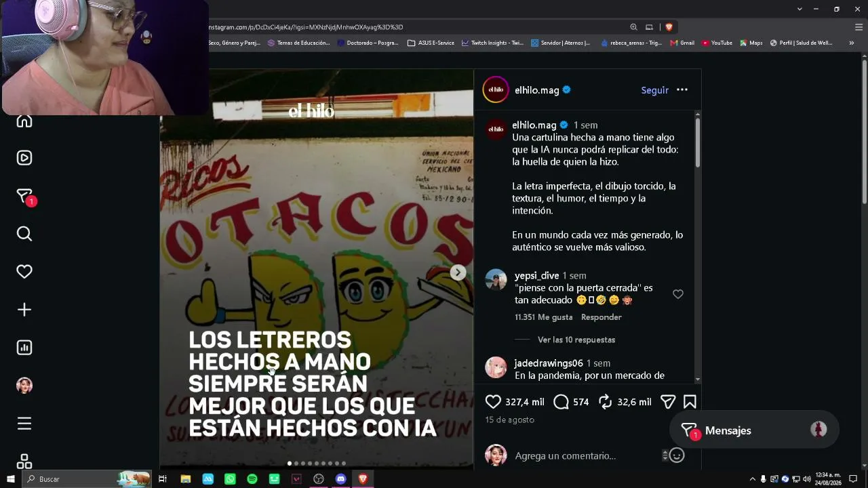Open WhatsApp from the taskbar

coord(230,479)
